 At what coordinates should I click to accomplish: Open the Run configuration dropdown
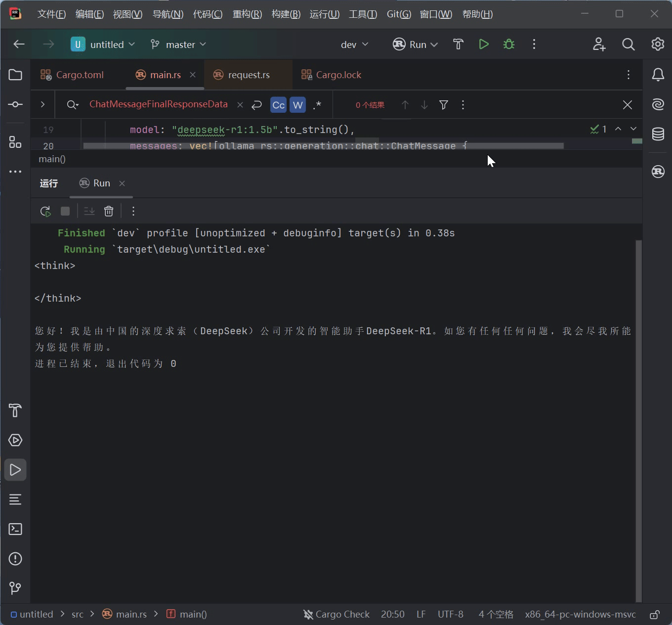(416, 45)
